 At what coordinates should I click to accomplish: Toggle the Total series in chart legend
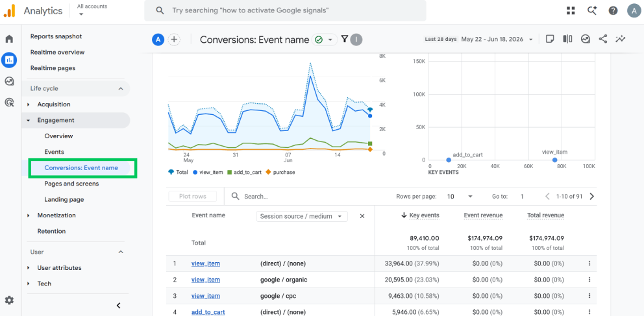click(178, 172)
